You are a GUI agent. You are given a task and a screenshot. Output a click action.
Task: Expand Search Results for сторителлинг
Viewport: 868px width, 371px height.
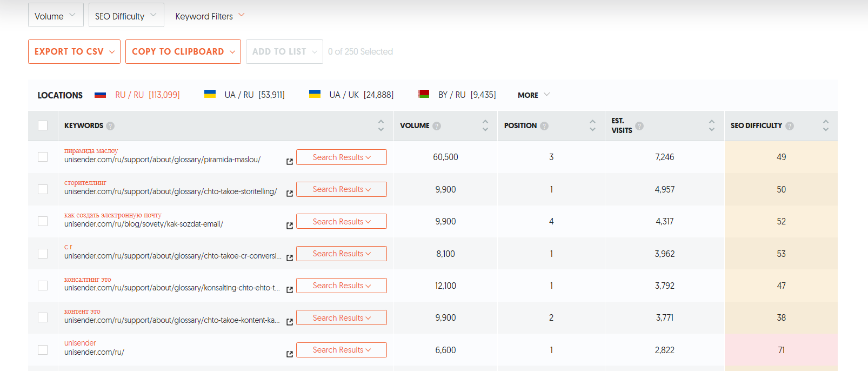click(x=342, y=189)
